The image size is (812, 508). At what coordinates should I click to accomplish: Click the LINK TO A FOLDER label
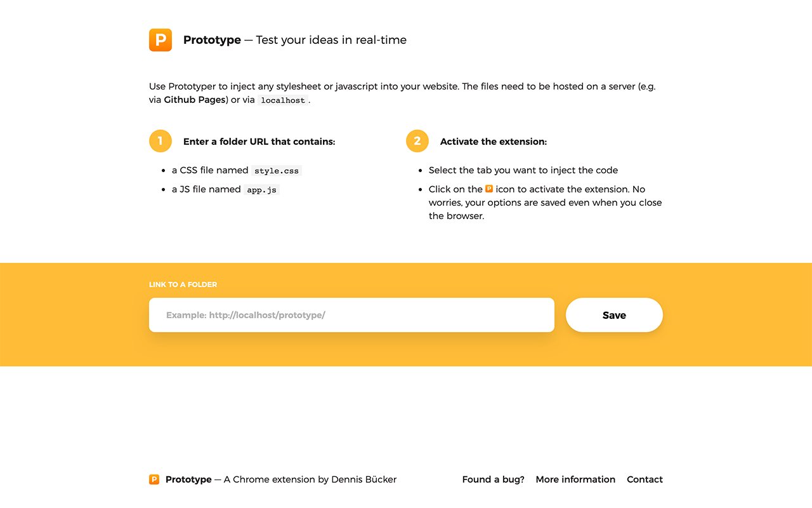coord(183,284)
